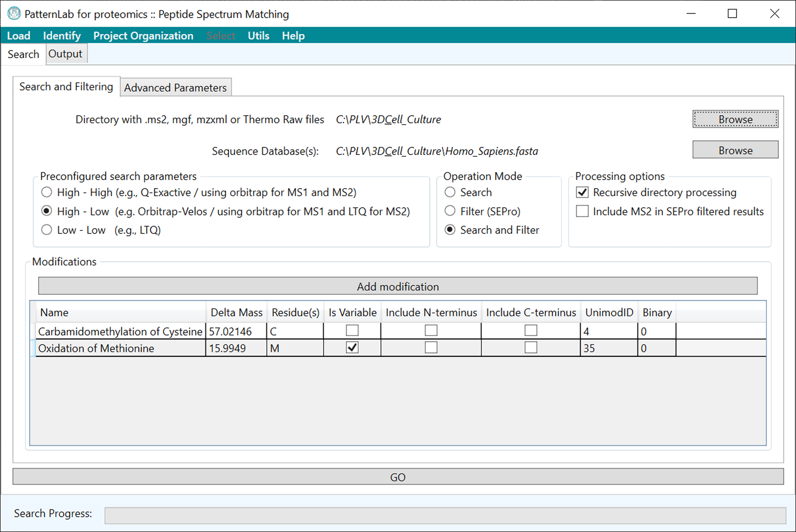
Task: Check Include N-terminus for Carbamidomethylation row
Action: (x=431, y=331)
